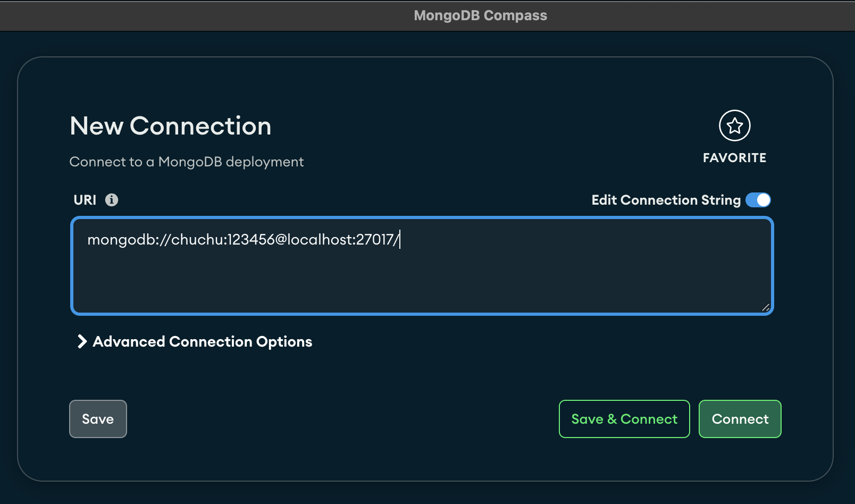Image resolution: width=855 pixels, height=504 pixels.
Task: Click the Save & Connect button
Action: [x=624, y=419]
